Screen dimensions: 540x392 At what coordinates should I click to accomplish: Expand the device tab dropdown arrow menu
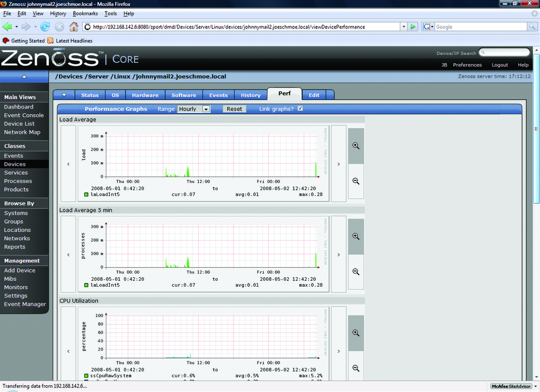[x=64, y=95]
